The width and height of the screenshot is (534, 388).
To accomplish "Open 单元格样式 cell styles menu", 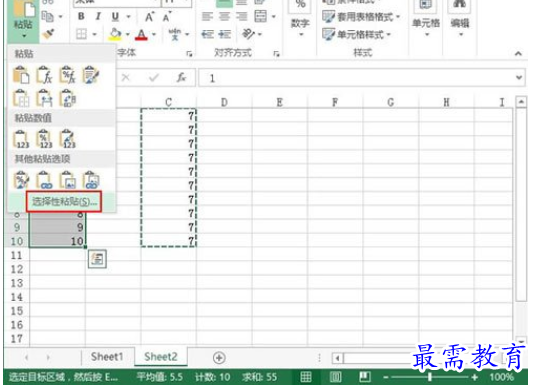I will (357, 34).
